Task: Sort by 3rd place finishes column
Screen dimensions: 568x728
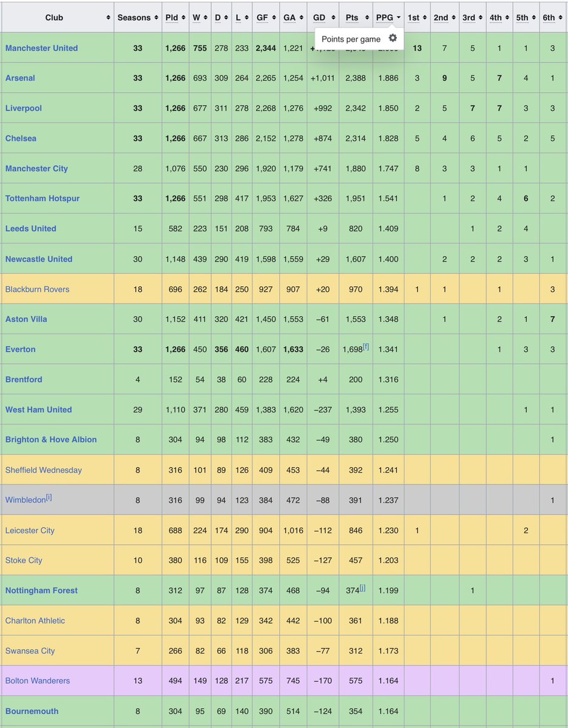Action: click(472, 18)
